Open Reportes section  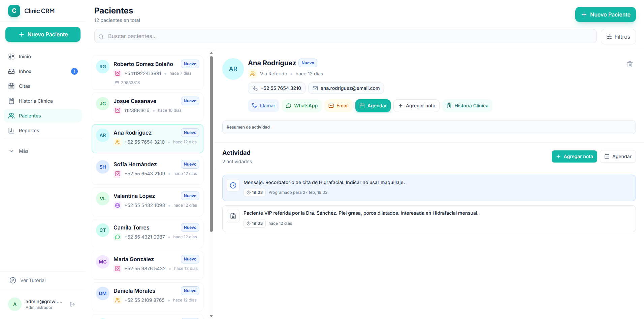pyautogui.click(x=43, y=131)
